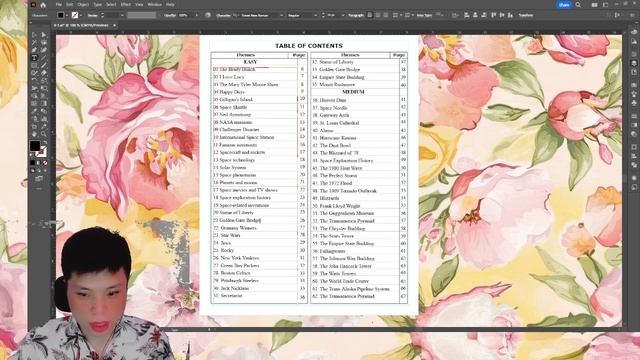
Task: Click the Home icon in the app bar
Action: 43,5
